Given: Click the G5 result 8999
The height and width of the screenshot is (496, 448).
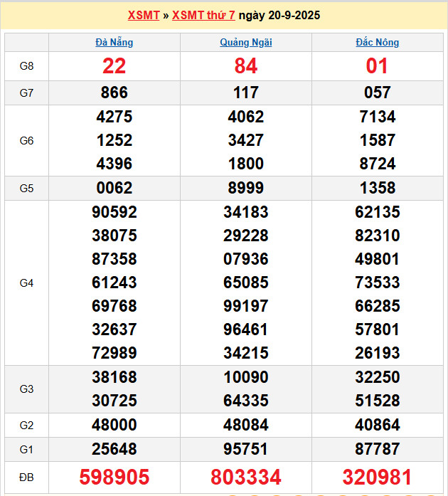Looking at the screenshot, I should (x=246, y=188).
